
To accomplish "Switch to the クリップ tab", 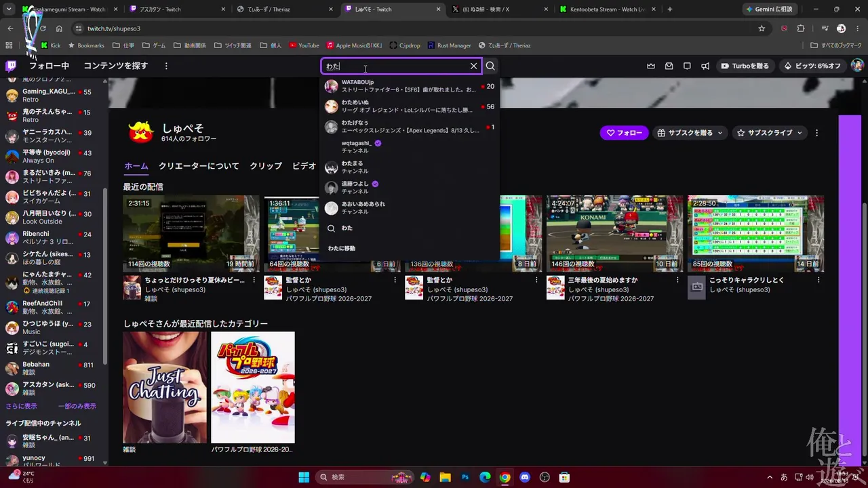I will click(x=266, y=166).
